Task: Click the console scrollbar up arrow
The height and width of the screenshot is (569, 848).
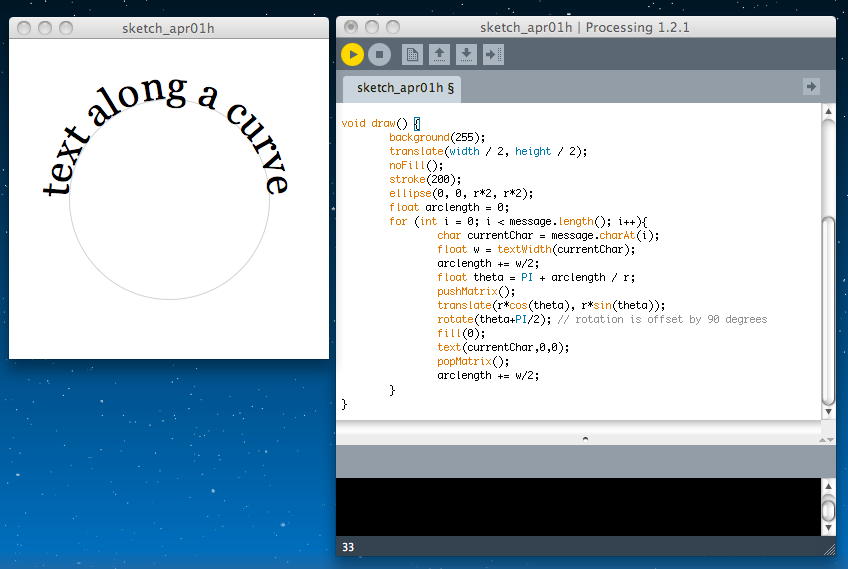Action: (828, 486)
